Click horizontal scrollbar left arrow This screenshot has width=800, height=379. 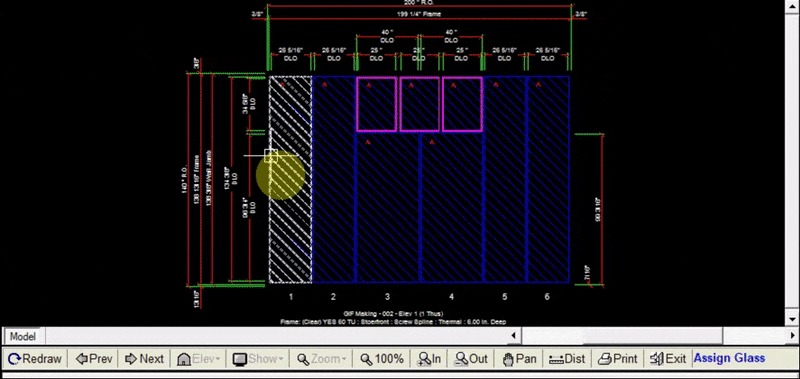pos(513,336)
